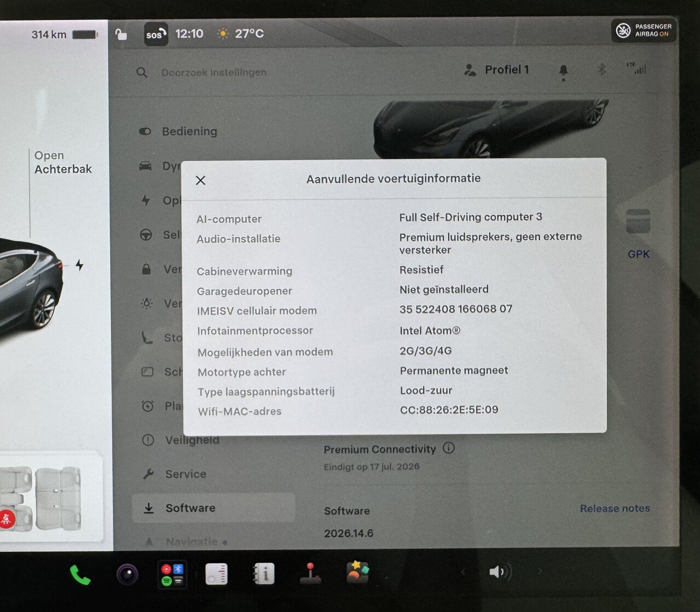Tap the Verlichting light menu icon
Image resolution: width=700 pixels, height=612 pixels.
[x=147, y=303]
